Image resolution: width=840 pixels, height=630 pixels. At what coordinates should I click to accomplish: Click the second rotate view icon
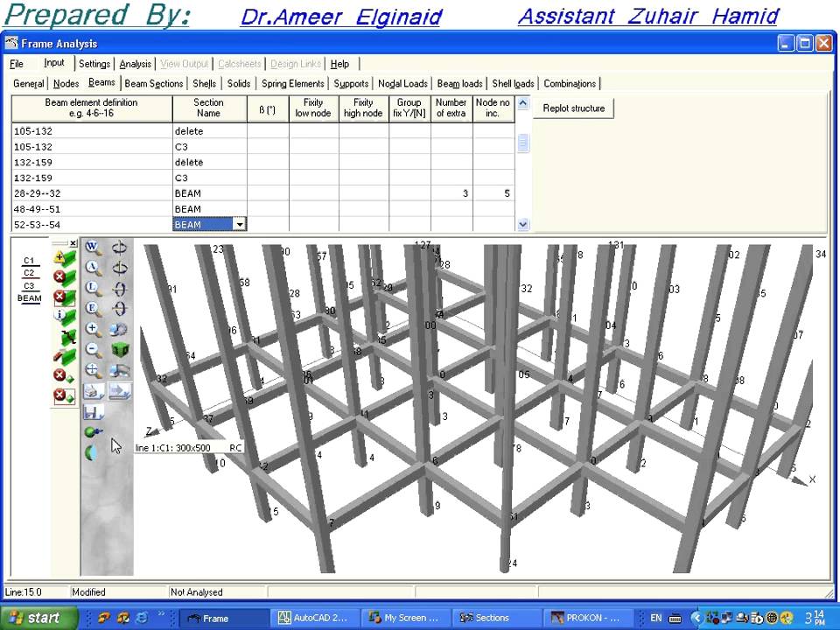point(120,268)
